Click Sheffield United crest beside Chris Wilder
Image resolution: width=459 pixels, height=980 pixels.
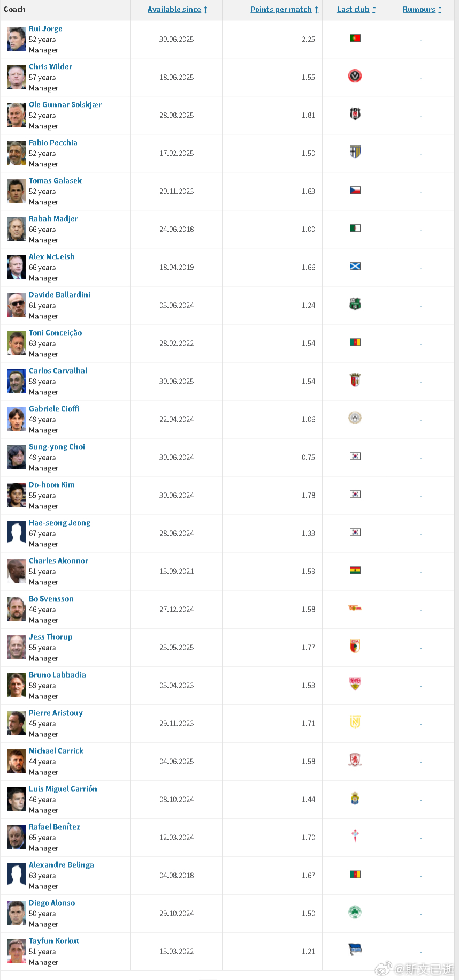coord(355,76)
